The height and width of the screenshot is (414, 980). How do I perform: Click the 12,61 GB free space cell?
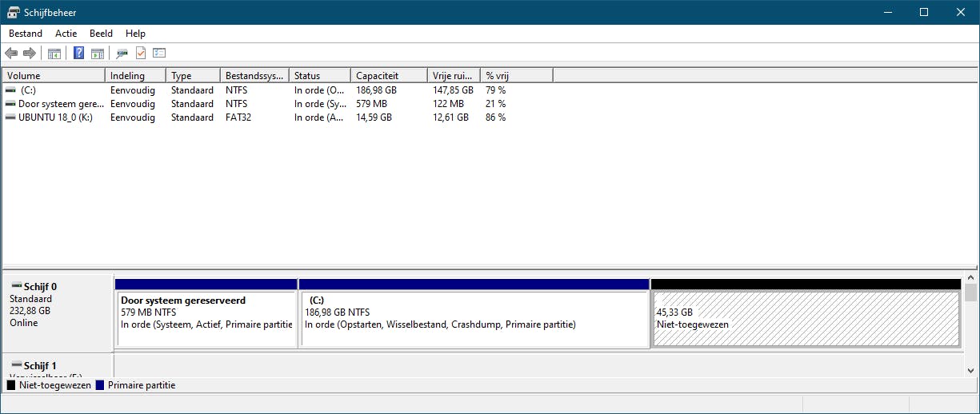tap(450, 117)
